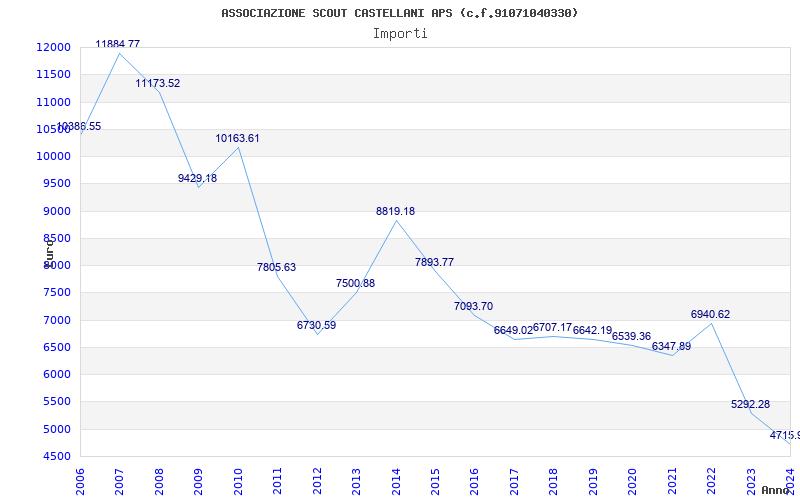
Task: Click x-axis year 2020
Action: (x=633, y=482)
